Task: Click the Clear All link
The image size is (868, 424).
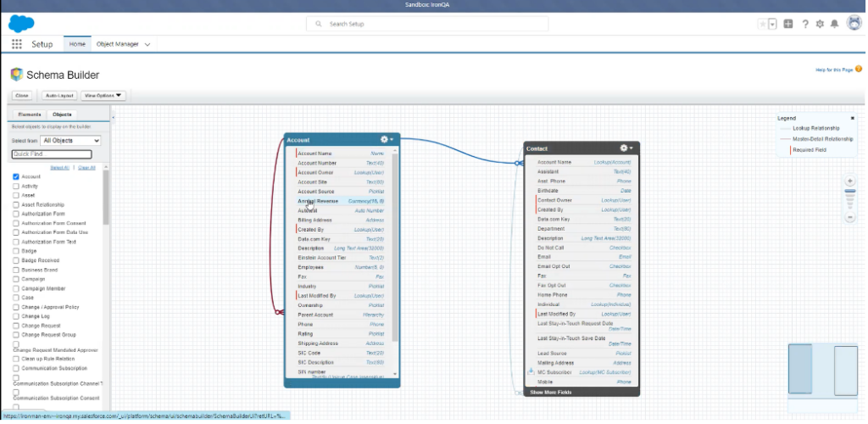Action: coord(87,168)
